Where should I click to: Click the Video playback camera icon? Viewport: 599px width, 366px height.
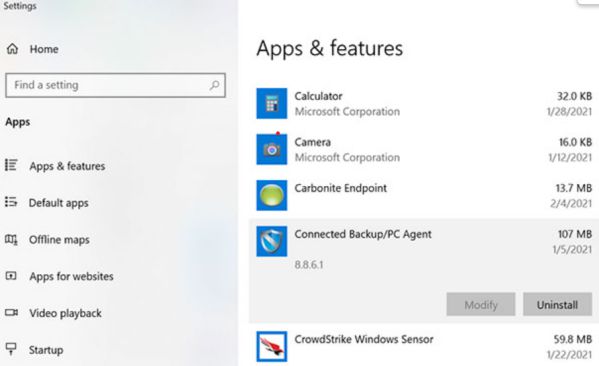[11, 313]
